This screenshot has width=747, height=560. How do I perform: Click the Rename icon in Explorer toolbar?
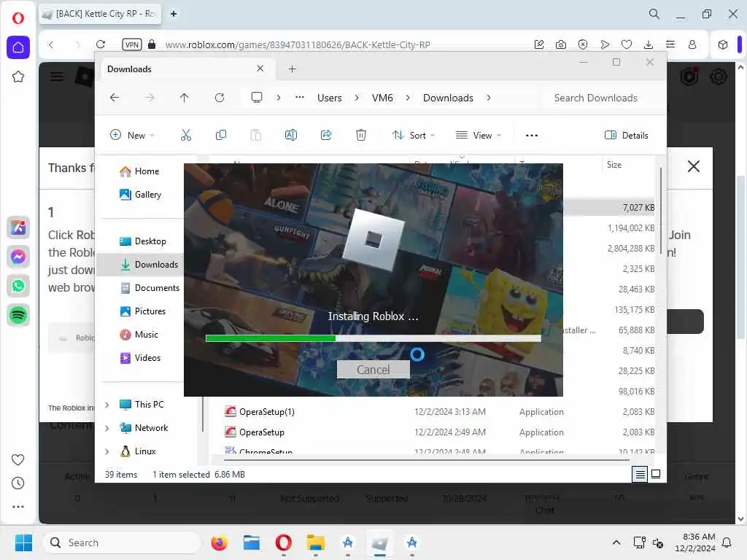pos(290,135)
